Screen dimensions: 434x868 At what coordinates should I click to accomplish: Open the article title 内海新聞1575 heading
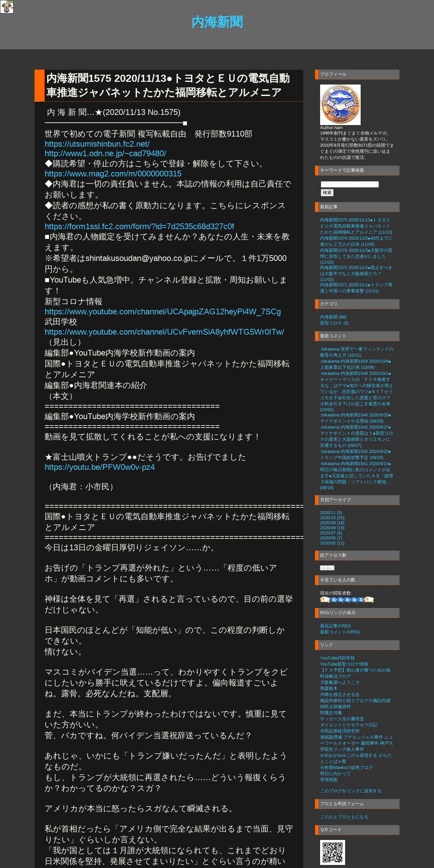click(168, 85)
